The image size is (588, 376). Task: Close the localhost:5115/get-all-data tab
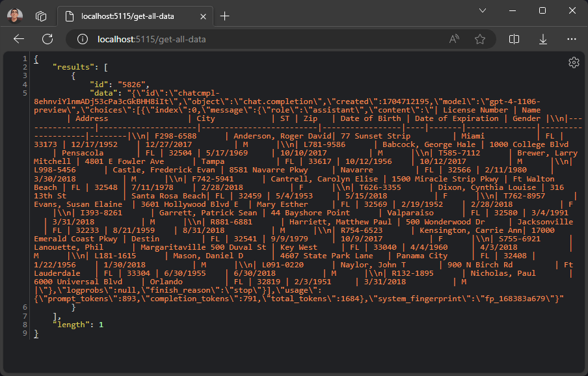204,16
